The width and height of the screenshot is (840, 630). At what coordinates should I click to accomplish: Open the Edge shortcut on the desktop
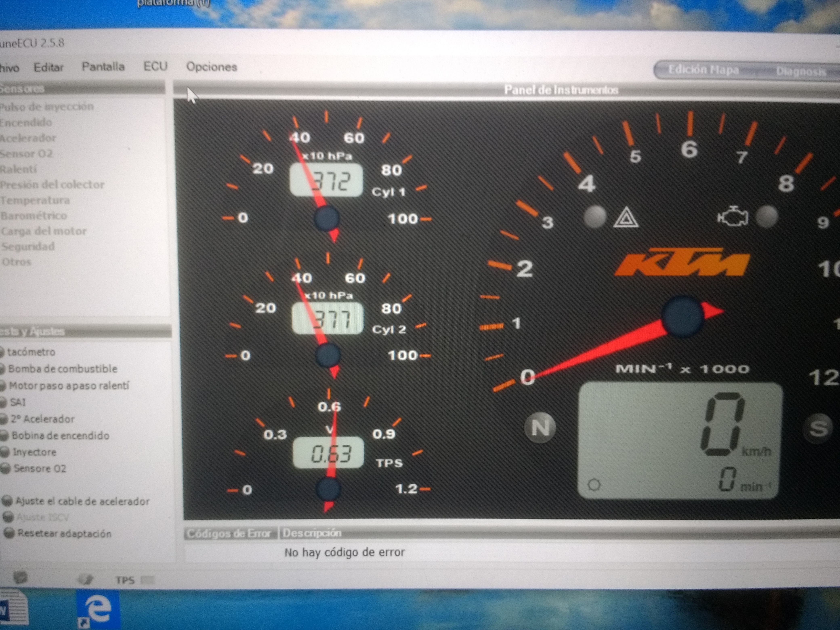pos(98,610)
